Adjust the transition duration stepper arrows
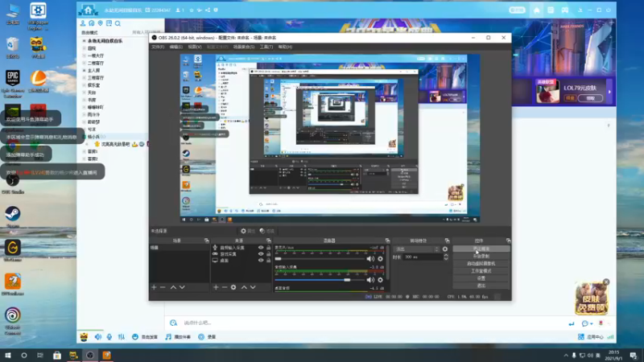The width and height of the screenshot is (644, 362). click(446, 257)
